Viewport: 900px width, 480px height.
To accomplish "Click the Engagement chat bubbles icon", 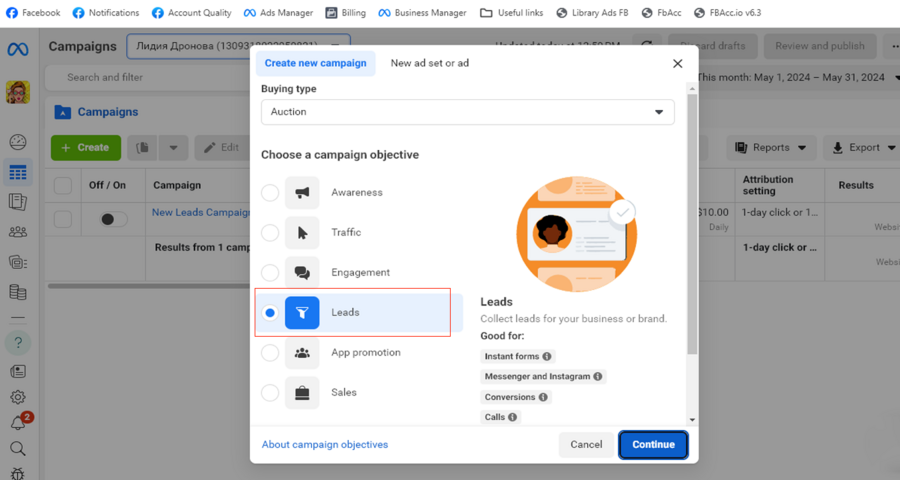I will [x=302, y=273].
